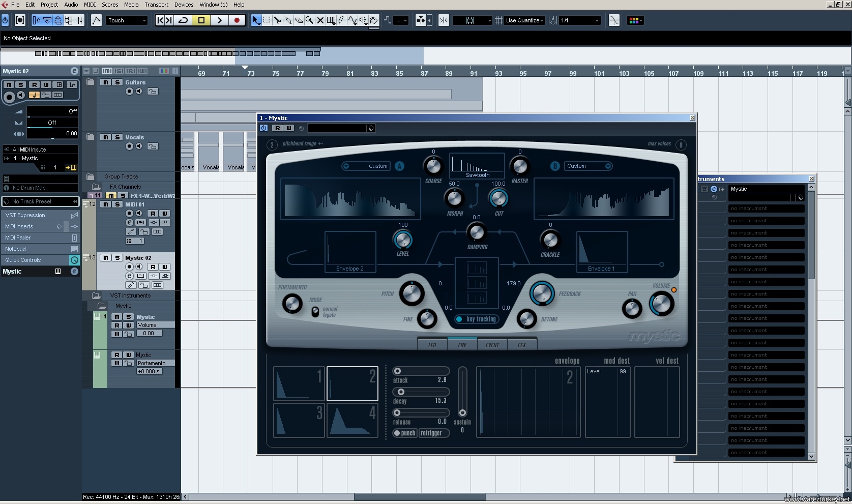852x504 pixels.
Task: Select the Range Selection tool
Action: [x=267, y=20]
